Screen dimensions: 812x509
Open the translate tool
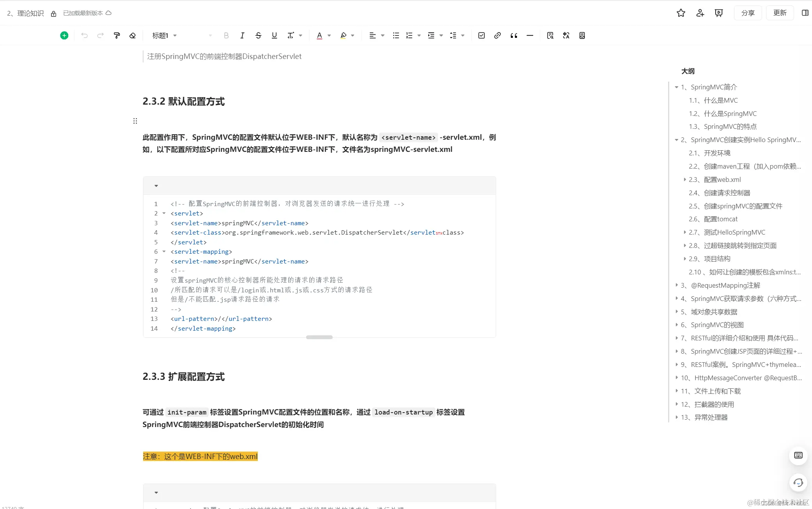566,35
